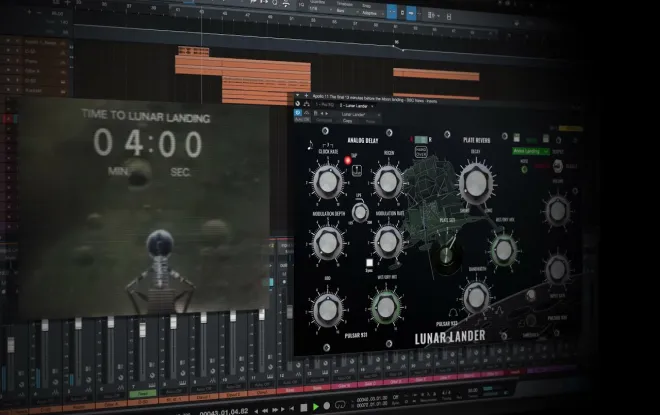Image resolution: width=660 pixels, height=415 pixels.
Task: Click the Plate Reverb Wet/Dry Mix knob
Action: pos(503,250)
